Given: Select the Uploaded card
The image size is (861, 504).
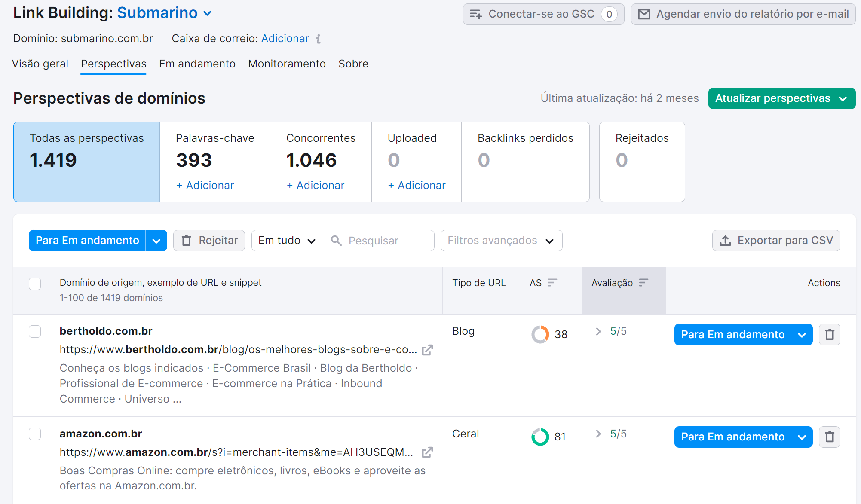Looking at the screenshot, I should 417,162.
